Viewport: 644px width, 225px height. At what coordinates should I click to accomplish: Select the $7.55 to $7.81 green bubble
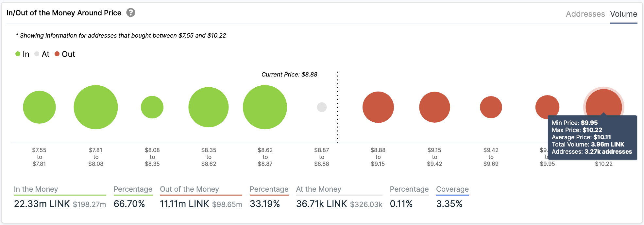click(x=39, y=107)
